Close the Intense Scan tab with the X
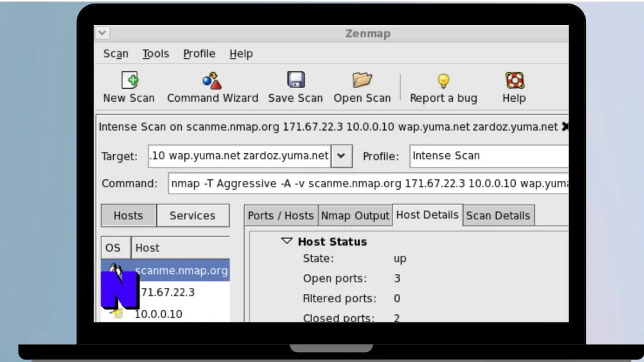The image size is (644, 362). [x=565, y=127]
